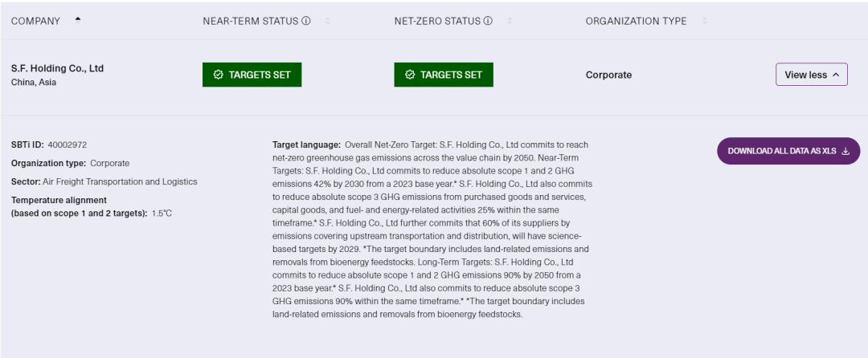This screenshot has width=868, height=358.
Task: Click the Air Freight Transportation and Logistics sector
Action: [x=119, y=181]
